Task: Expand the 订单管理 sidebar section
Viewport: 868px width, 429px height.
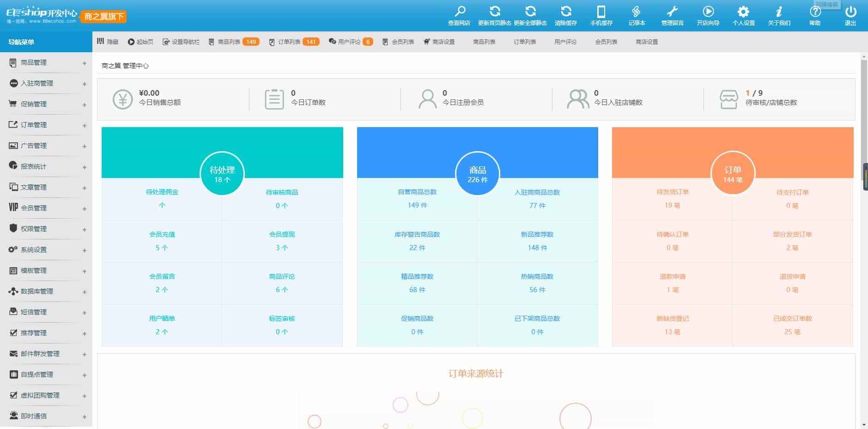Action: click(46, 125)
